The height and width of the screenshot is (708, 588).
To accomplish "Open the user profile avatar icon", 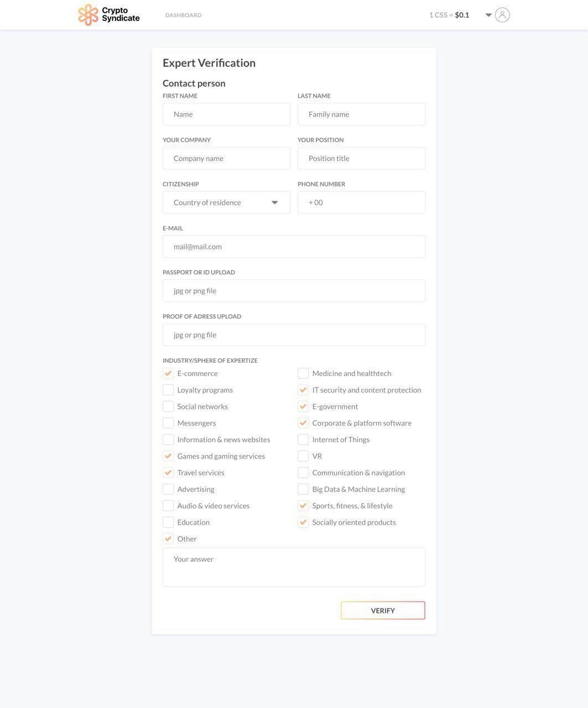I will click(x=502, y=15).
